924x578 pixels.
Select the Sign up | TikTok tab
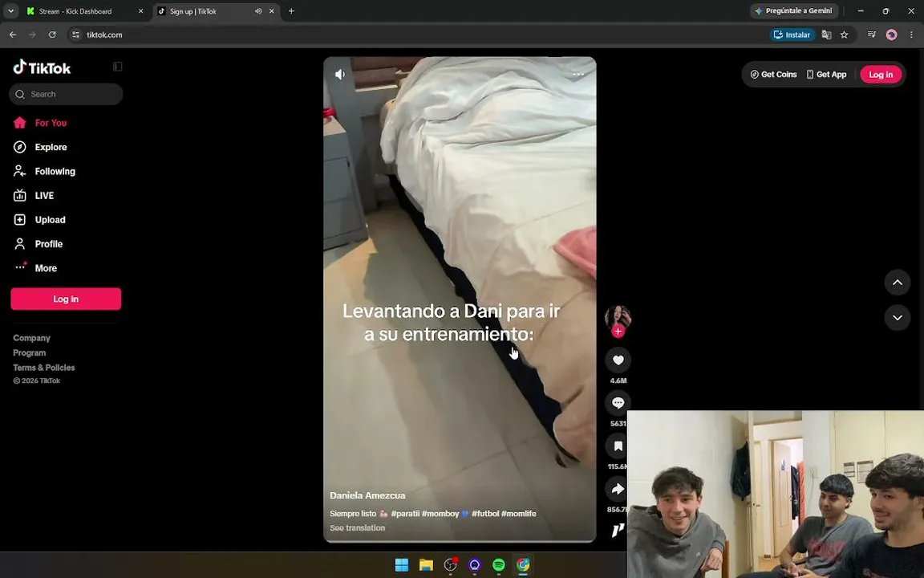(x=192, y=11)
